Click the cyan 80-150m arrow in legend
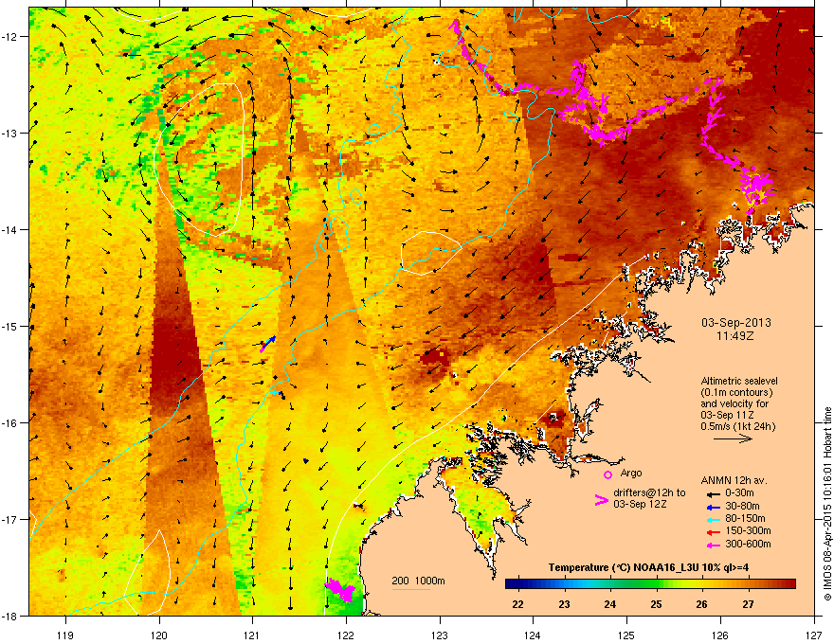Image resolution: width=834 pixels, height=644 pixels. [713, 520]
